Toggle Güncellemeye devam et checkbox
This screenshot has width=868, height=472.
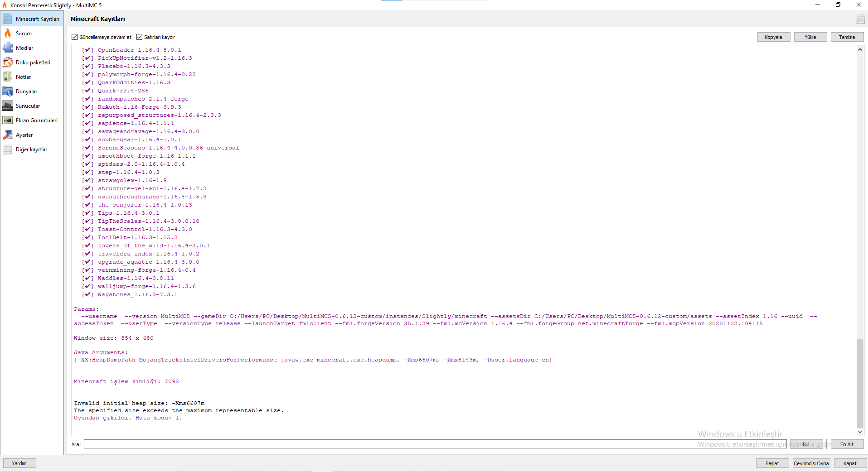(x=75, y=37)
